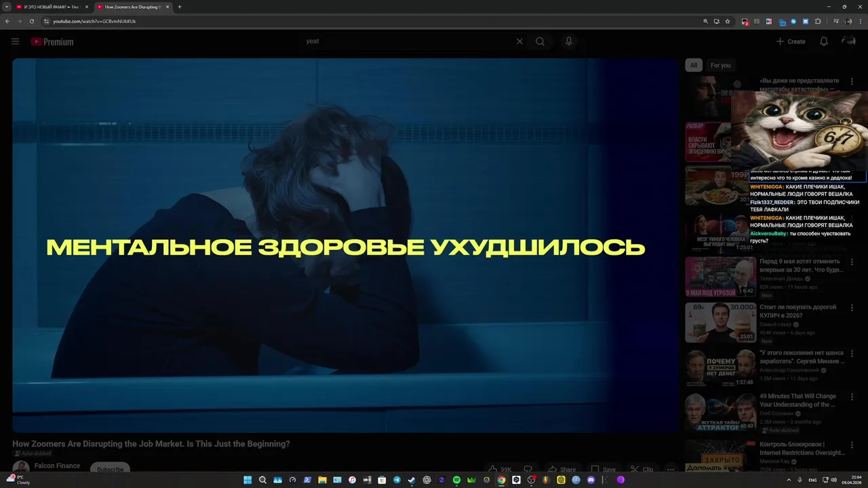
Task: Open the recommended video 'Стоит ли покупать дорогой КУЛИЧ в 2026?'
Action: [797, 311]
